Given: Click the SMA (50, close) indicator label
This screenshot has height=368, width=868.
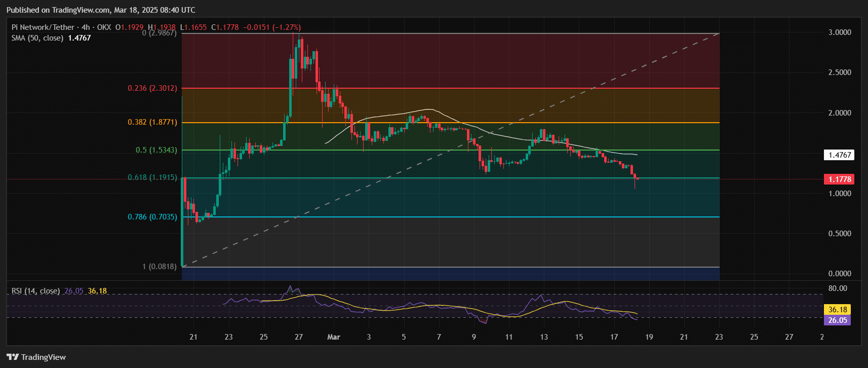Looking at the screenshot, I should tap(37, 38).
